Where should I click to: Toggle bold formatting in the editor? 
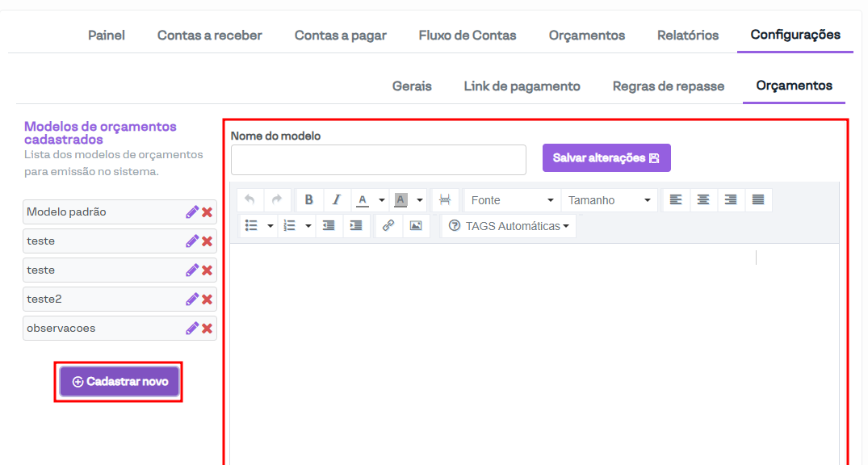click(x=308, y=200)
